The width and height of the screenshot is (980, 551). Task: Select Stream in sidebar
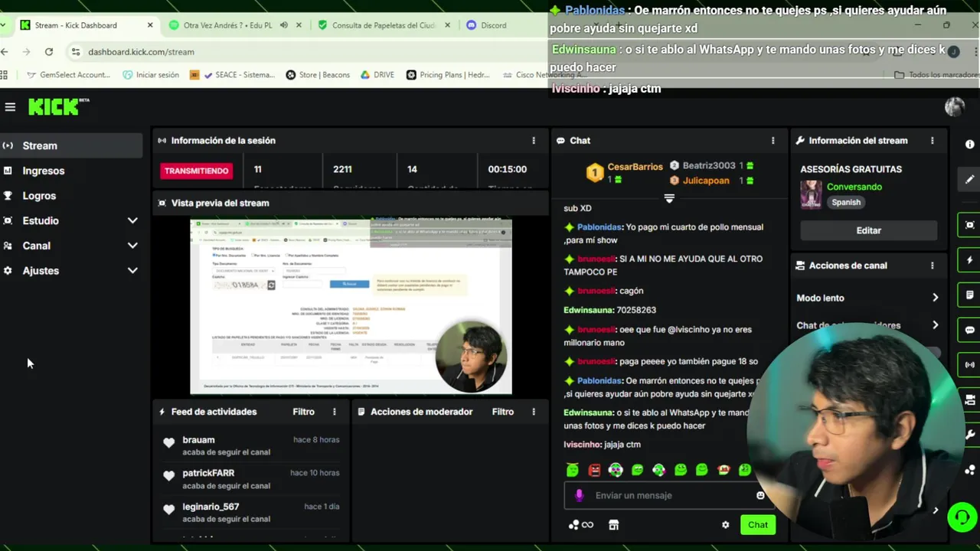point(70,145)
